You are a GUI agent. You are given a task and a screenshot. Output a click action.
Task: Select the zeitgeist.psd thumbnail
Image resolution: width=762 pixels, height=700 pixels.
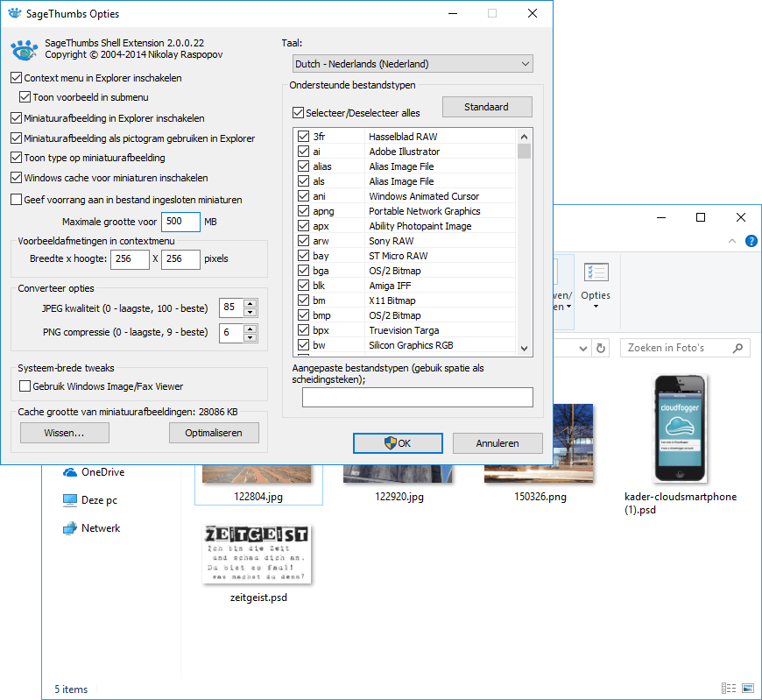(257, 555)
